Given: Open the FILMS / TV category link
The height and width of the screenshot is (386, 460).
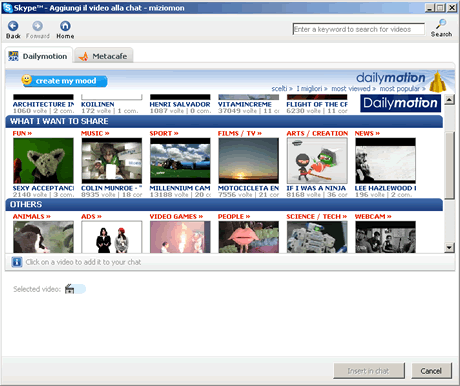Looking at the screenshot, I should [x=240, y=133].
